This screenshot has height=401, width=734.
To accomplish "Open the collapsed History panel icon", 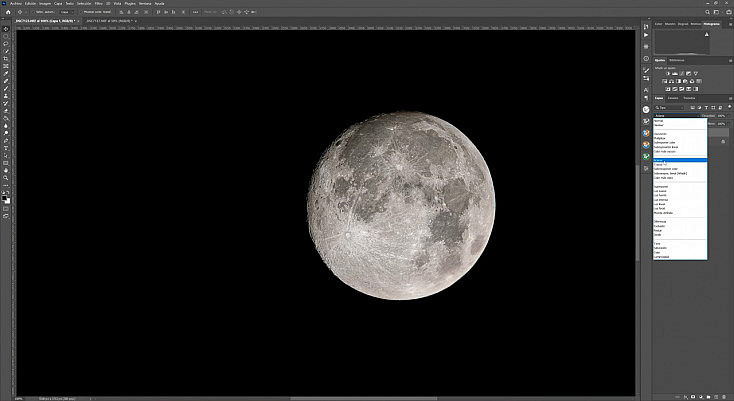I will [646, 27].
